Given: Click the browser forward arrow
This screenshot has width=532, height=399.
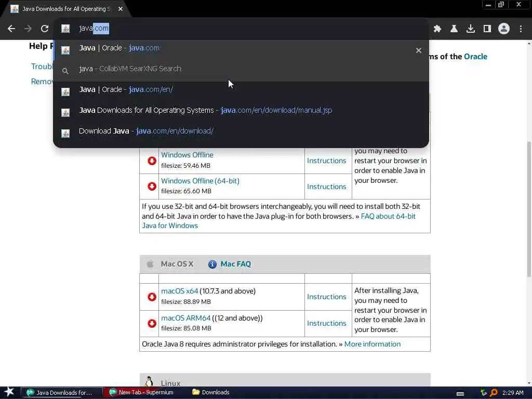Looking at the screenshot, I should (x=28, y=29).
